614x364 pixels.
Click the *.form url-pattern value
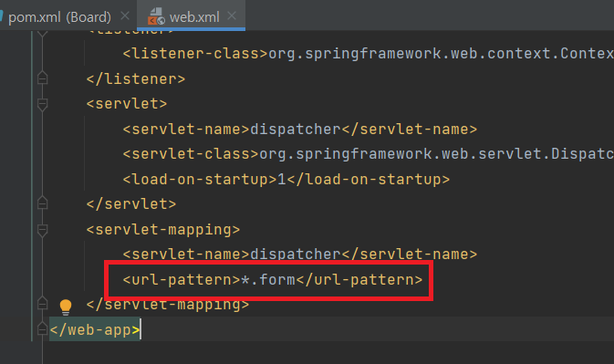pos(268,280)
